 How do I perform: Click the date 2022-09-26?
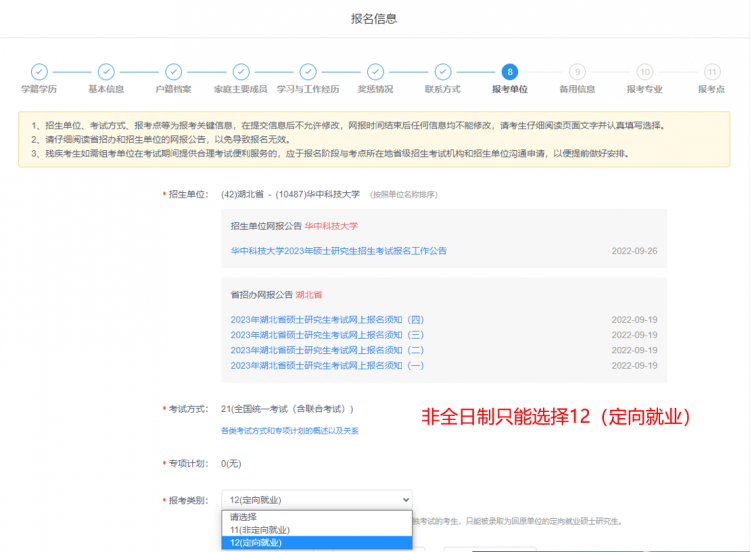pyautogui.click(x=634, y=251)
